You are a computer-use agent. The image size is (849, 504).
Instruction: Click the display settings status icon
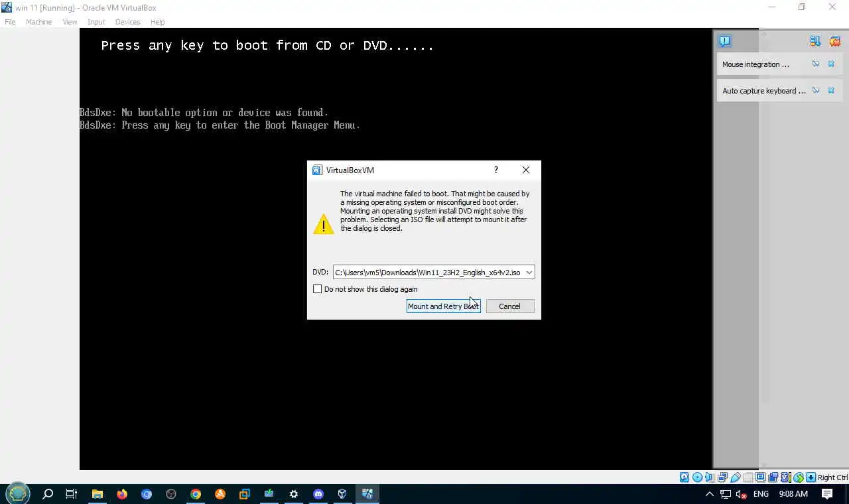(760, 477)
